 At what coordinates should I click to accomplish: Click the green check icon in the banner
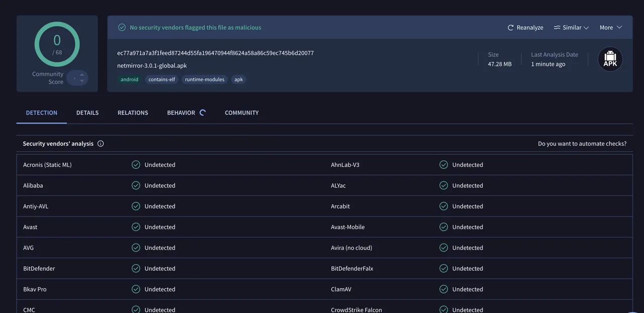pos(122,28)
